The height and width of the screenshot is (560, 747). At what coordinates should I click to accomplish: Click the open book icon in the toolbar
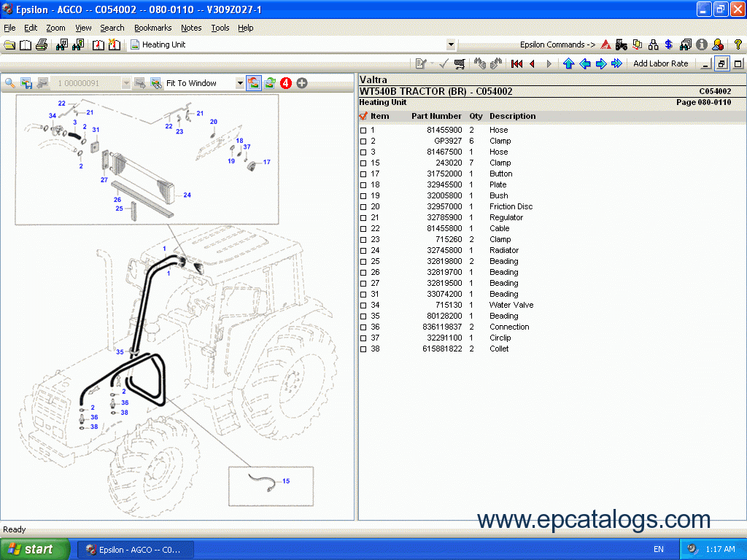pos(26,44)
